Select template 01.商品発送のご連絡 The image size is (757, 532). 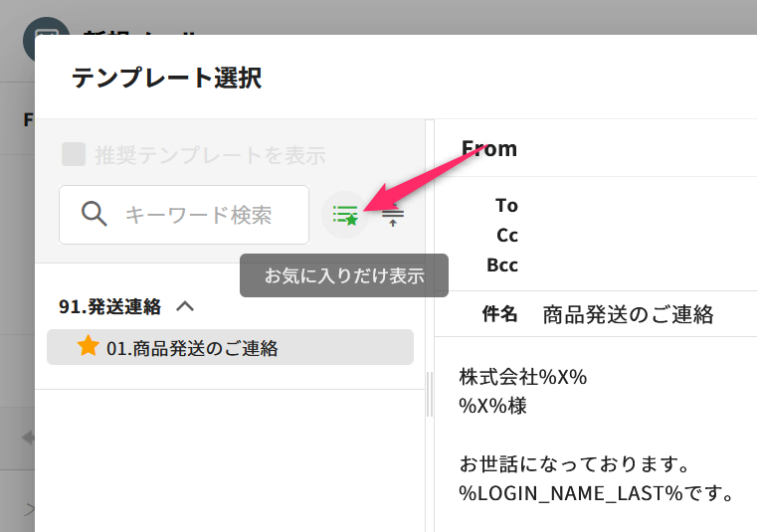point(192,348)
